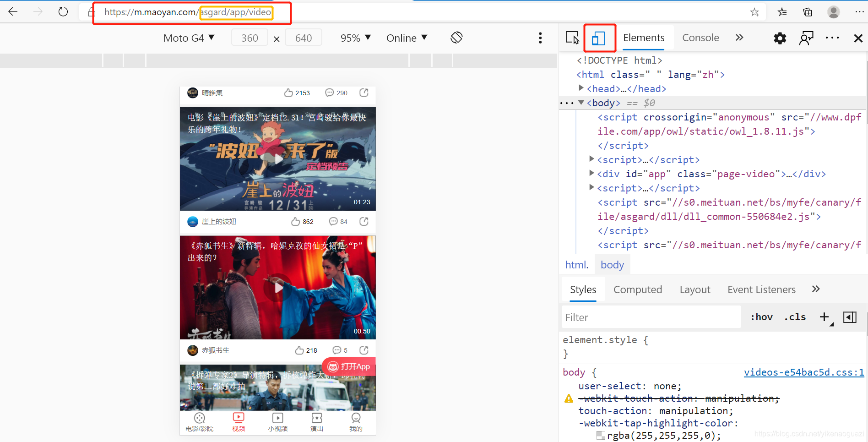
Task: Show more DevTools panels chevron
Action: coord(739,38)
